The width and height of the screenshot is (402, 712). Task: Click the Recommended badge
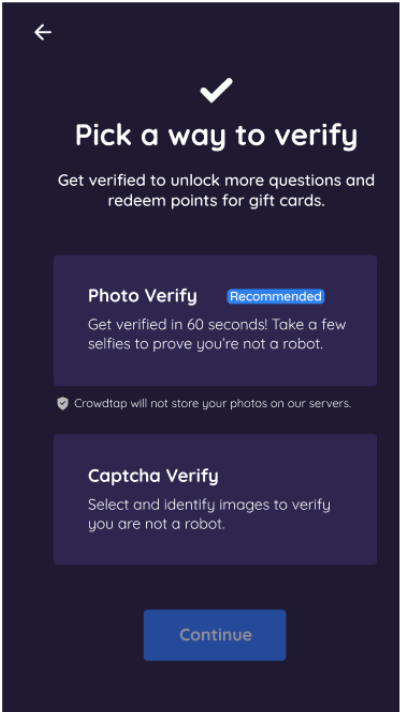(276, 297)
